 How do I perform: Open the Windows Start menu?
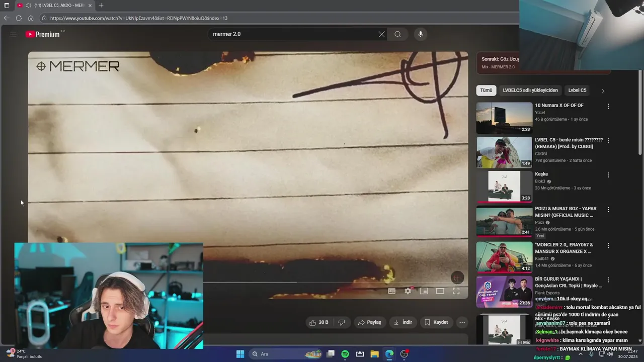pos(240,354)
